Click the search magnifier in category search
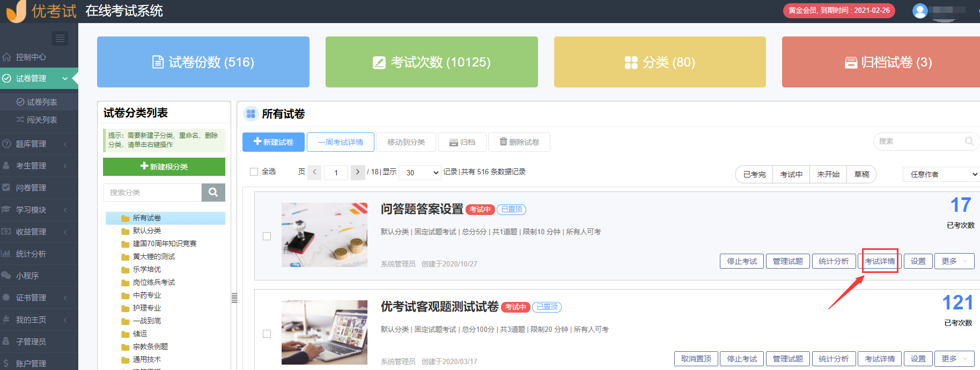 (x=213, y=193)
